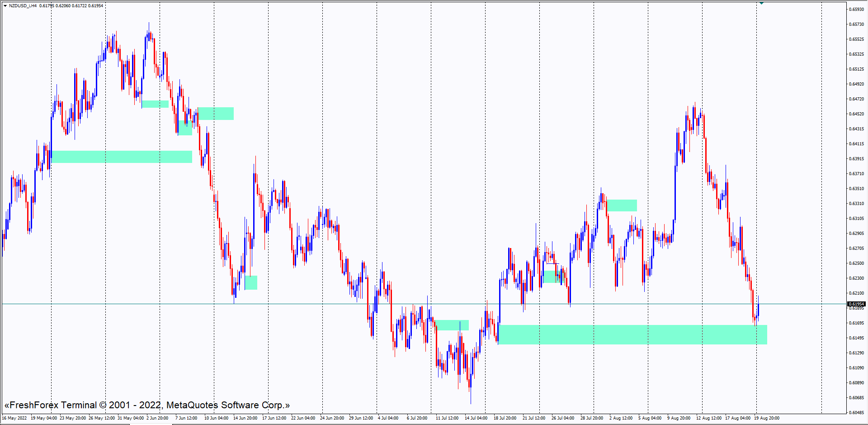The width and height of the screenshot is (868, 425).
Task: Select the current price label 0.61954
Action: [x=856, y=304]
